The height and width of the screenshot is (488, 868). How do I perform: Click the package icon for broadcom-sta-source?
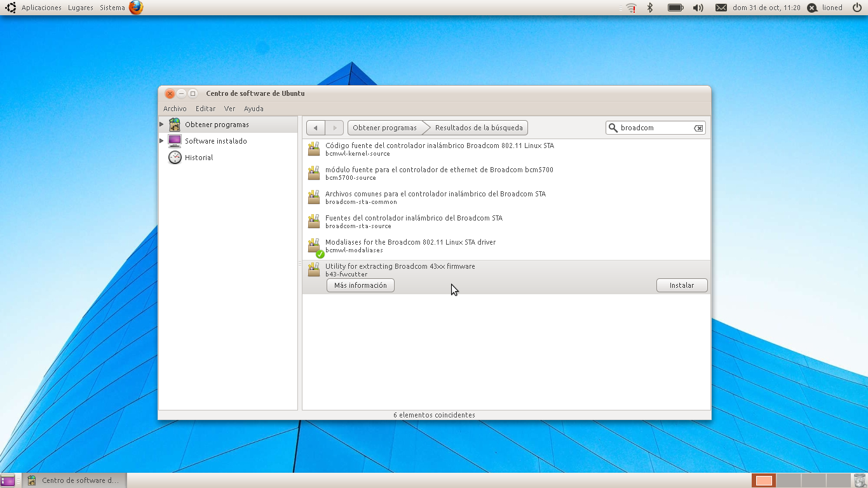[314, 222]
